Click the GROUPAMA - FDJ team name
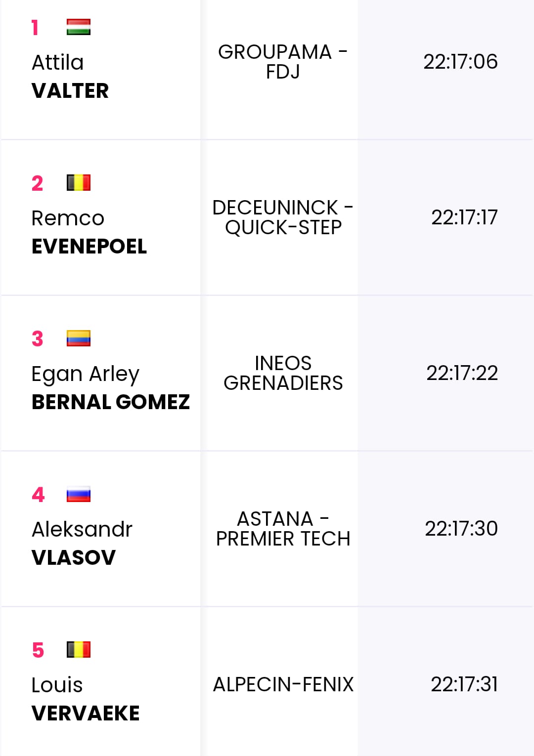534x756 pixels. tap(283, 62)
